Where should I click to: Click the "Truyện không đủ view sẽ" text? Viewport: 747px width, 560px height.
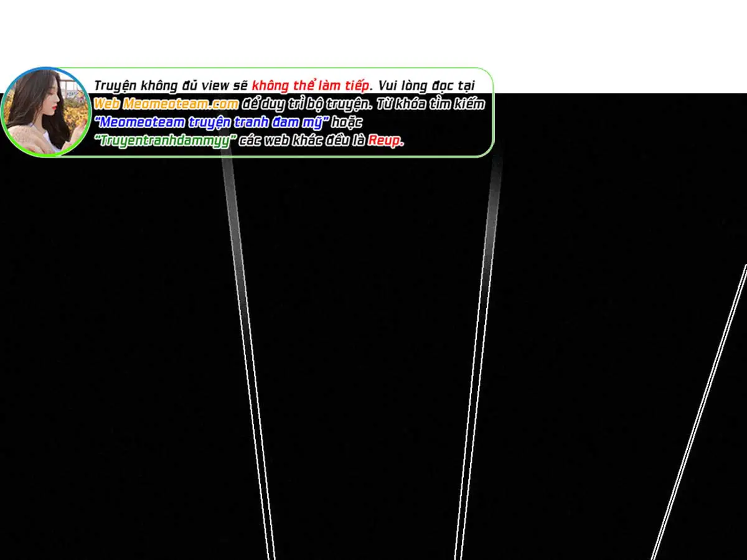coord(171,86)
